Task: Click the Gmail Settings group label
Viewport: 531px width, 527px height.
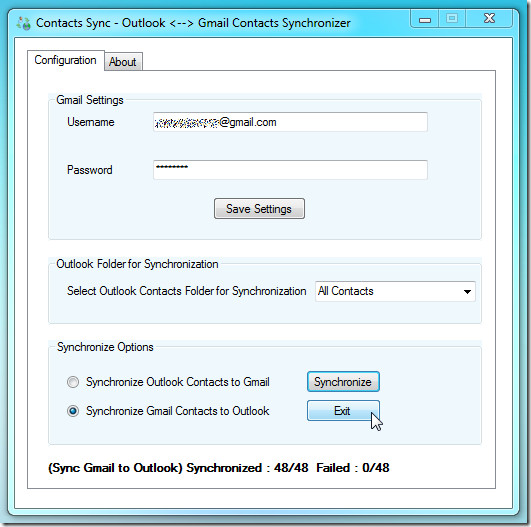Action: [90, 100]
